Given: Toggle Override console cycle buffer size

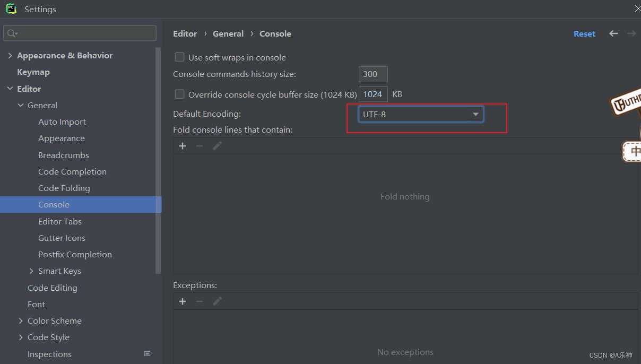Looking at the screenshot, I should click(180, 94).
